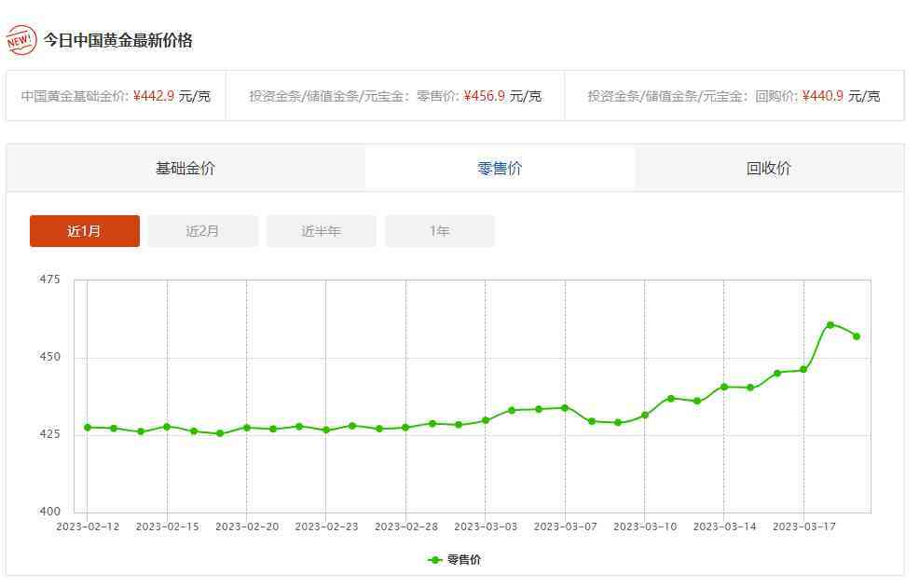Show the 近2月 price range
The width and height of the screenshot is (919, 588).
[202, 231]
